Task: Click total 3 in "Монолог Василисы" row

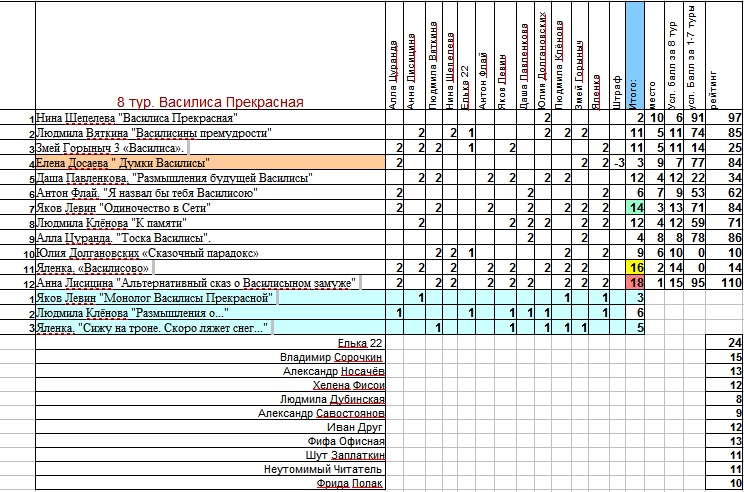Action: click(x=635, y=298)
